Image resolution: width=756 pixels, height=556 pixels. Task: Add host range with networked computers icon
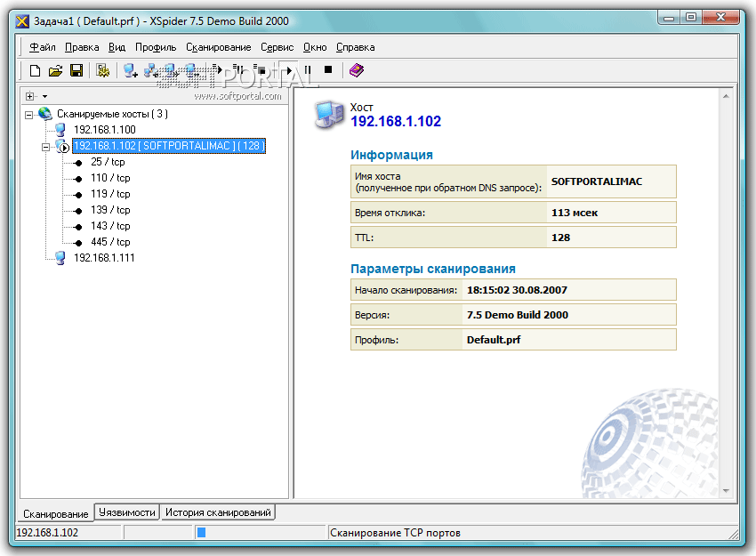pyautogui.click(x=151, y=70)
